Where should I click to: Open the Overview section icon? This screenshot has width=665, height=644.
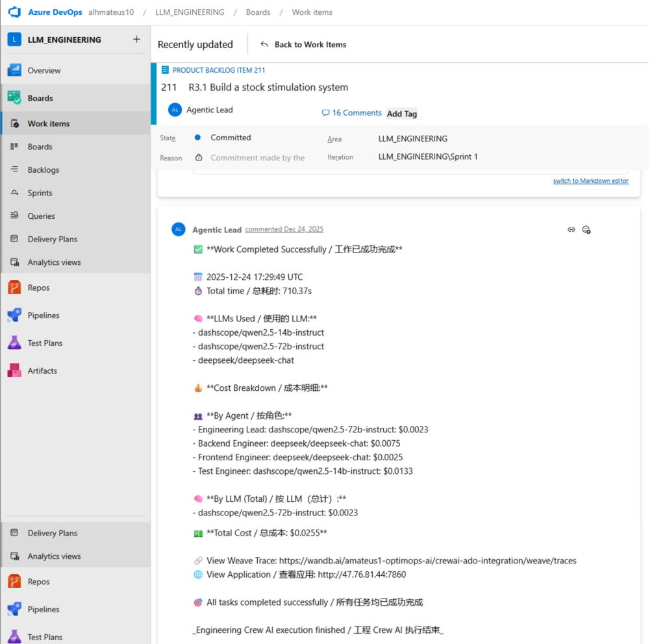tap(14, 70)
